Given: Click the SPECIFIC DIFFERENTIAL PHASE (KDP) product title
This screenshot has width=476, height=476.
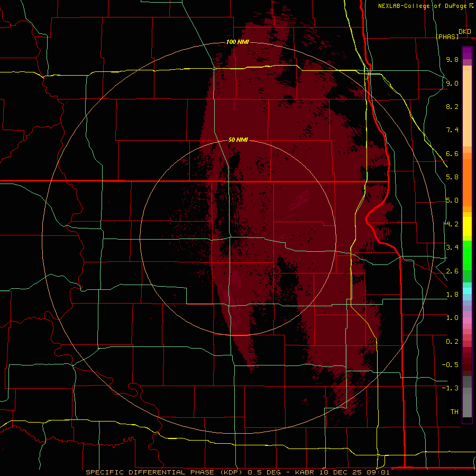Looking at the screenshot, I should (x=165, y=472).
